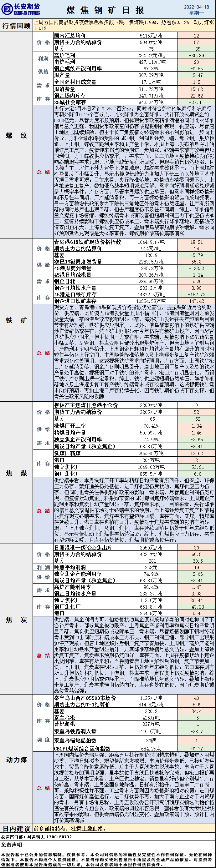Screen dimensions: 216x868
Task: Select the value 684.25点
Action: click(151, 748)
